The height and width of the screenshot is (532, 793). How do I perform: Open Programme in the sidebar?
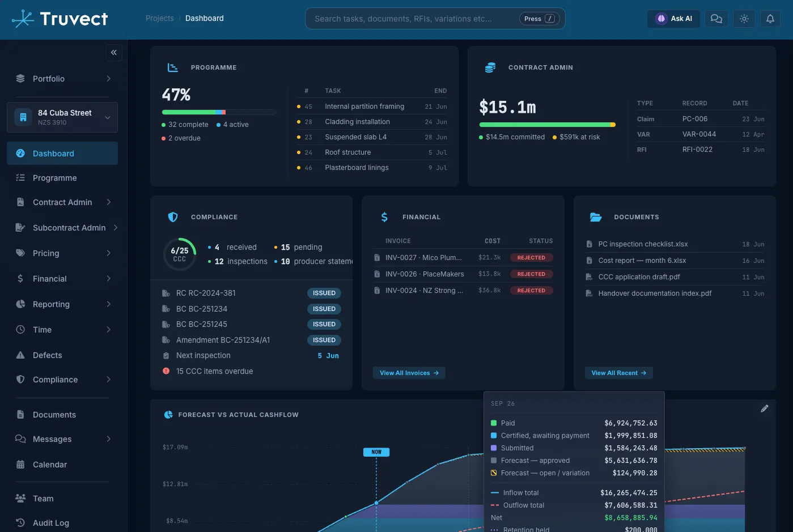pyautogui.click(x=62, y=178)
